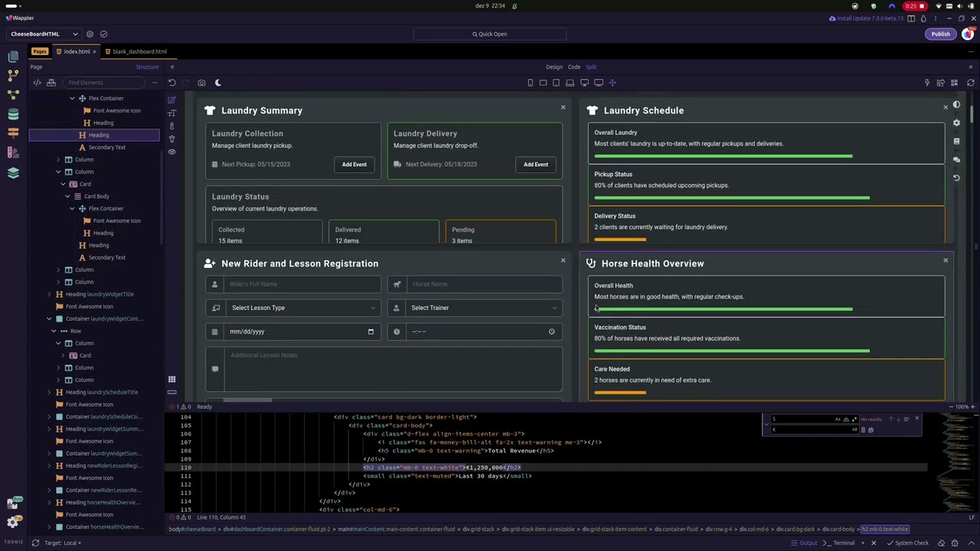Viewport: 980px width, 551px height.
Task: Switch to Split view
Action: click(591, 67)
